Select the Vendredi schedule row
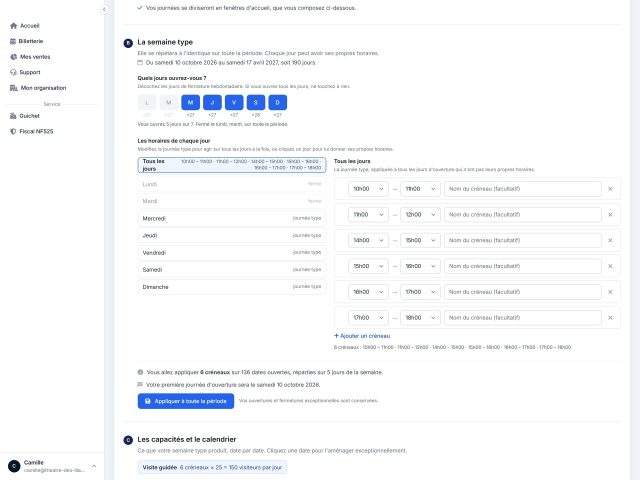This screenshot has height=480, width=640. [x=232, y=253]
